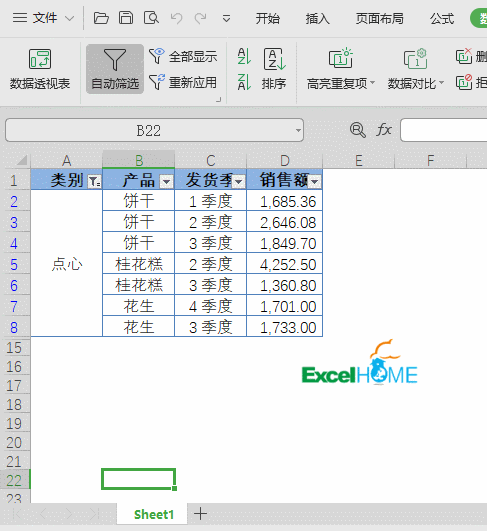
Task: Open the 文件 menu
Action: (x=43, y=18)
